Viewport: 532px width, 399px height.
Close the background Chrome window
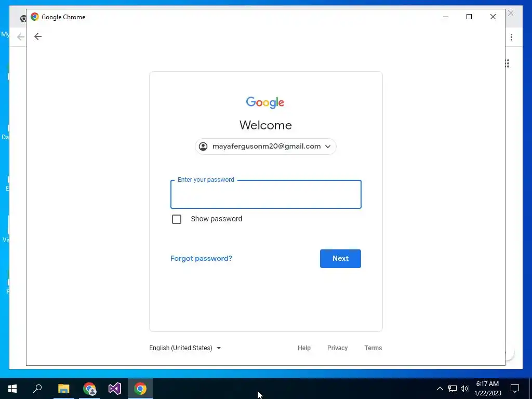pyautogui.click(x=511, y=13)
